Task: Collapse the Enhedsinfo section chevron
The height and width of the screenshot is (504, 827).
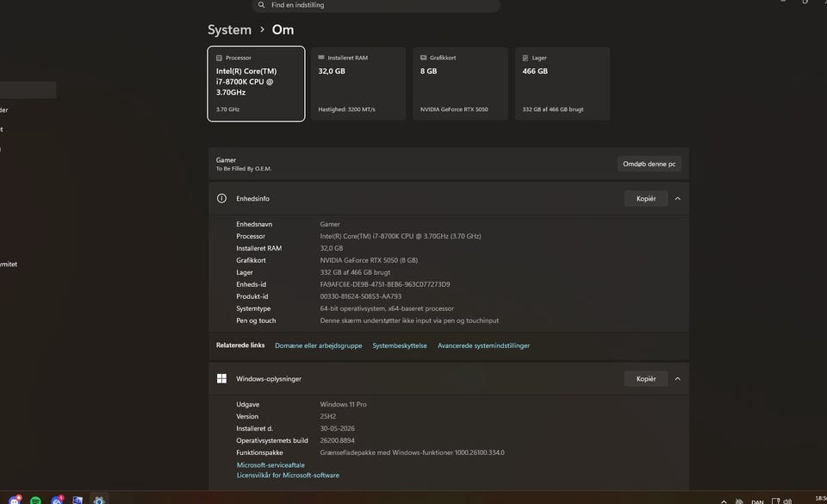Action: pyautogui.click(x=678, y=199)
